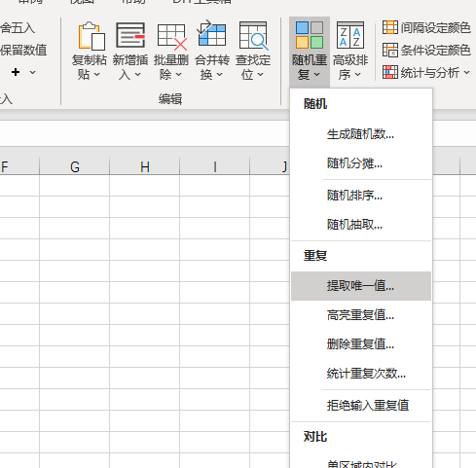Expand the 复制粘贴 dropdown arrow

click(97, 75)
